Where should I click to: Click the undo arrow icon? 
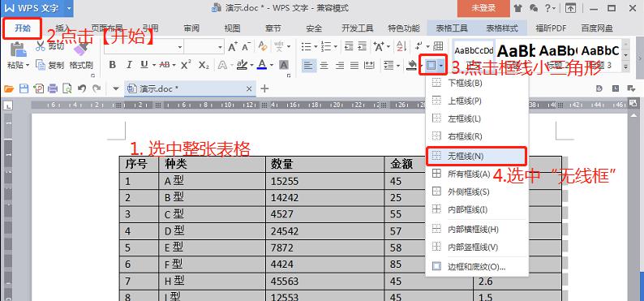82,88
